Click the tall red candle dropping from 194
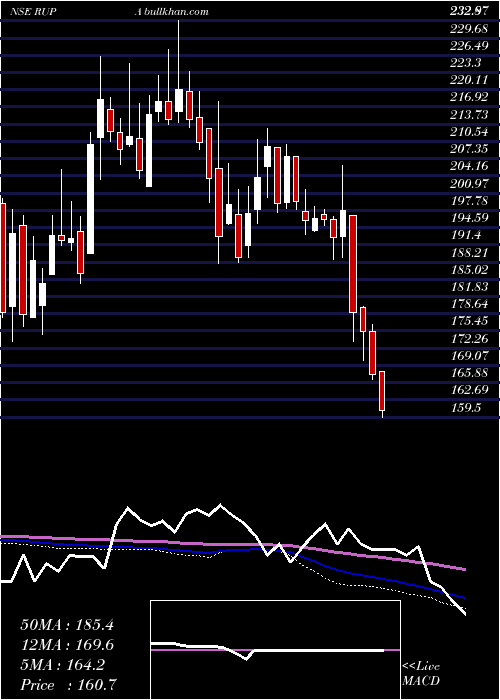The height and width of the screenshot is (700, 500). point(353,263)
